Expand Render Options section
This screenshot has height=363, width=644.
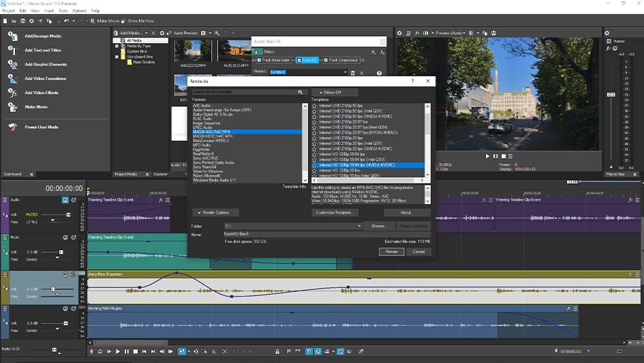click(x=215, y=212)
